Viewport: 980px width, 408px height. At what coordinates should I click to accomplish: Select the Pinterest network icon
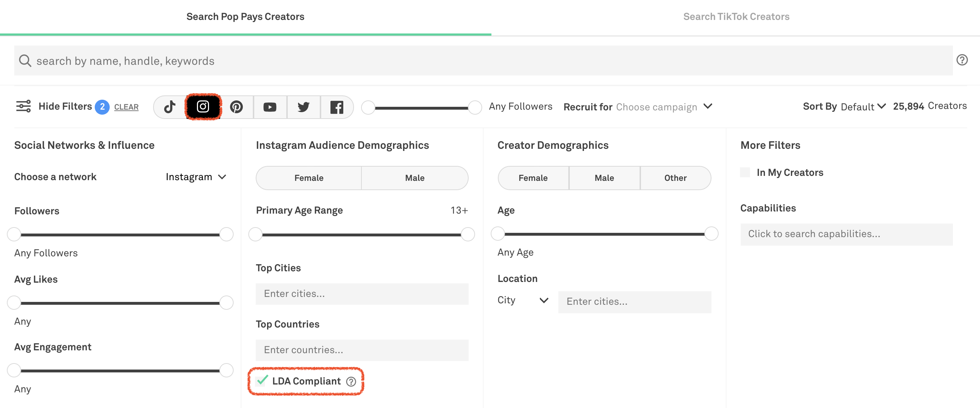pos(236,107)
